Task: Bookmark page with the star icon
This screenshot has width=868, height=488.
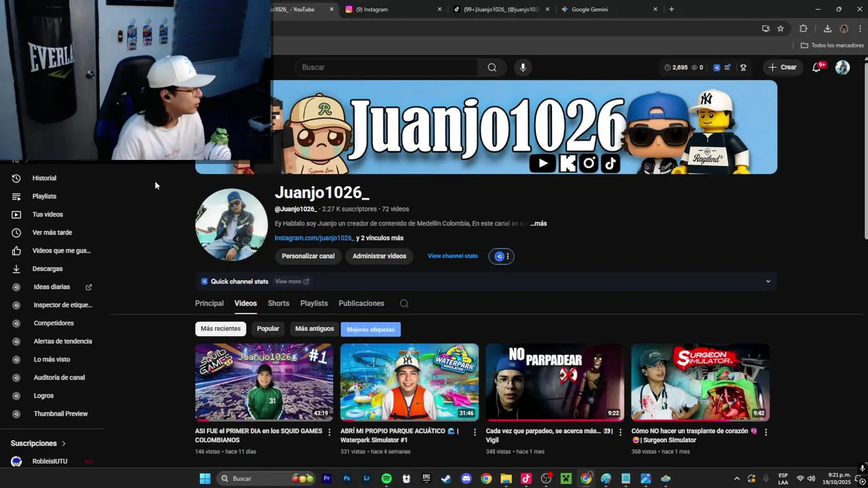Action: 781,28
